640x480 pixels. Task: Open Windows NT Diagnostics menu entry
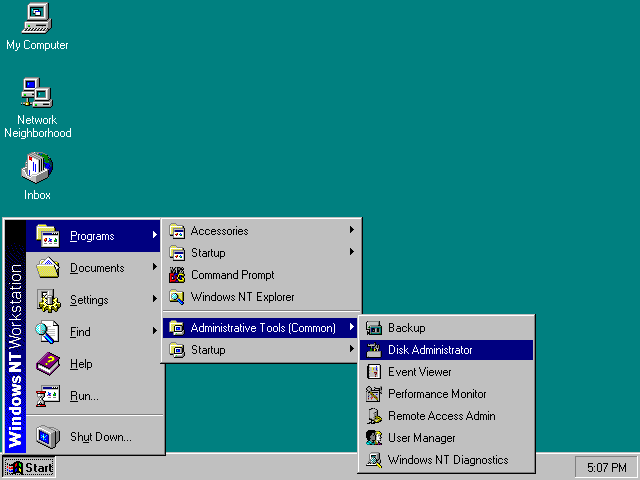(447, 460)
